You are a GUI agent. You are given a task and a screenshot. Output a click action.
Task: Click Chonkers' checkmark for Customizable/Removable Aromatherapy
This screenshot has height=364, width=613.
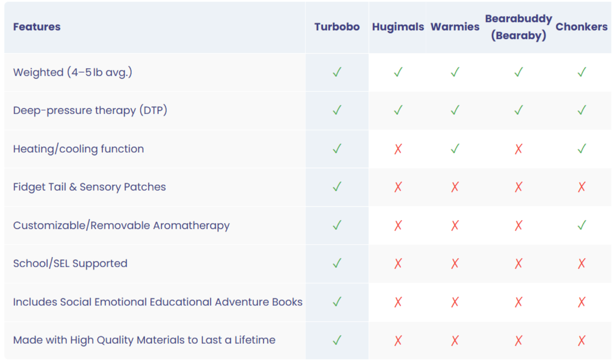582,225
